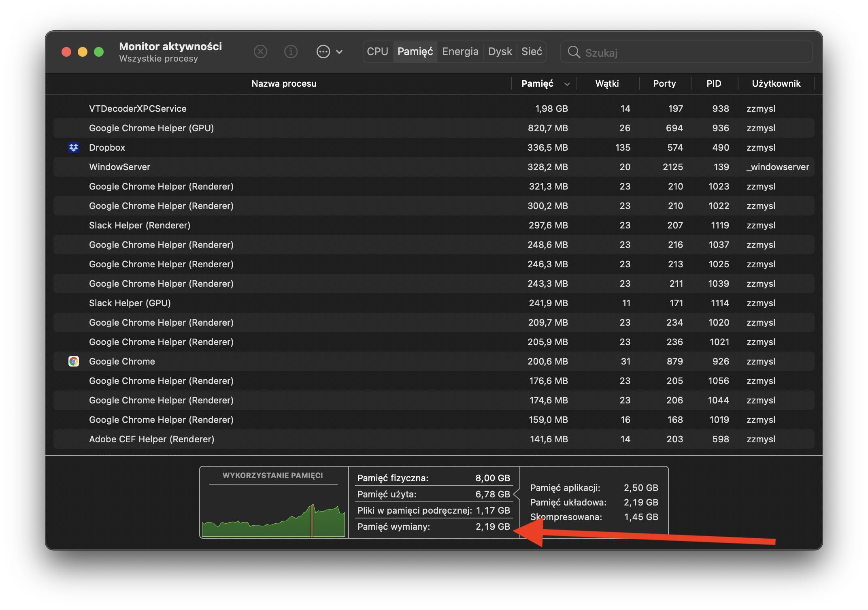Open process info with the (i) icon
This screenshot has height=610, width=868.
[291, 52]
